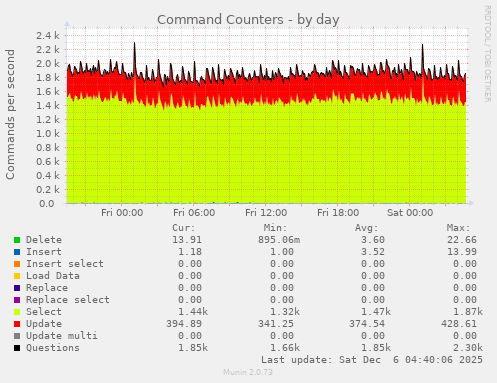Click the Fri 00:00 time axis label

122,213
